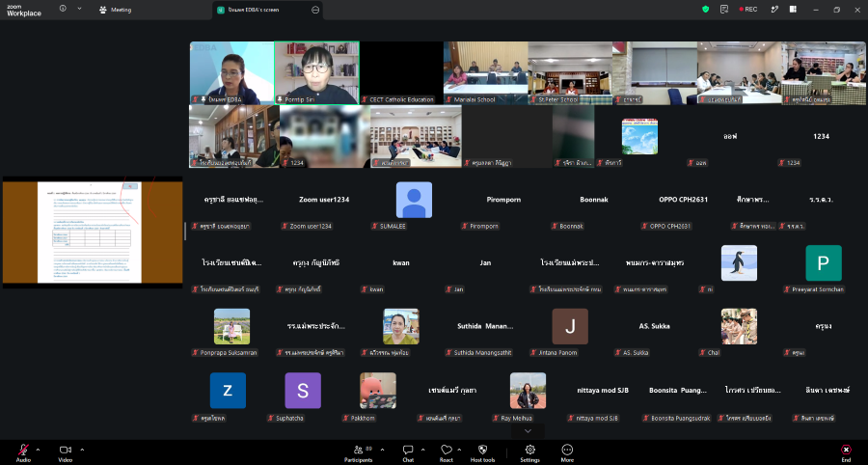Screen dimensions: 868x465
Task: Click the green encryption shield icon
Action: click(x=705, y=10)
